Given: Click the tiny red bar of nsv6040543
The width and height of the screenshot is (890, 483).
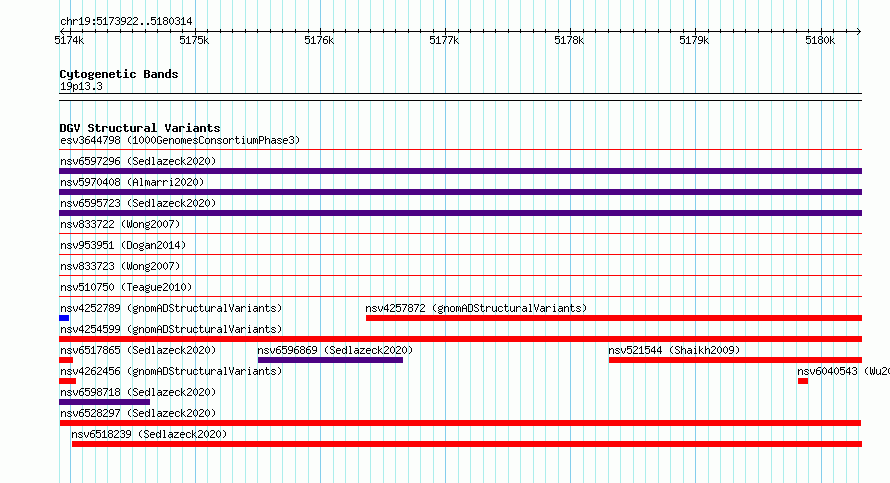Looking at the screenshot, I should pyautogui.click(x=803, y=381).
